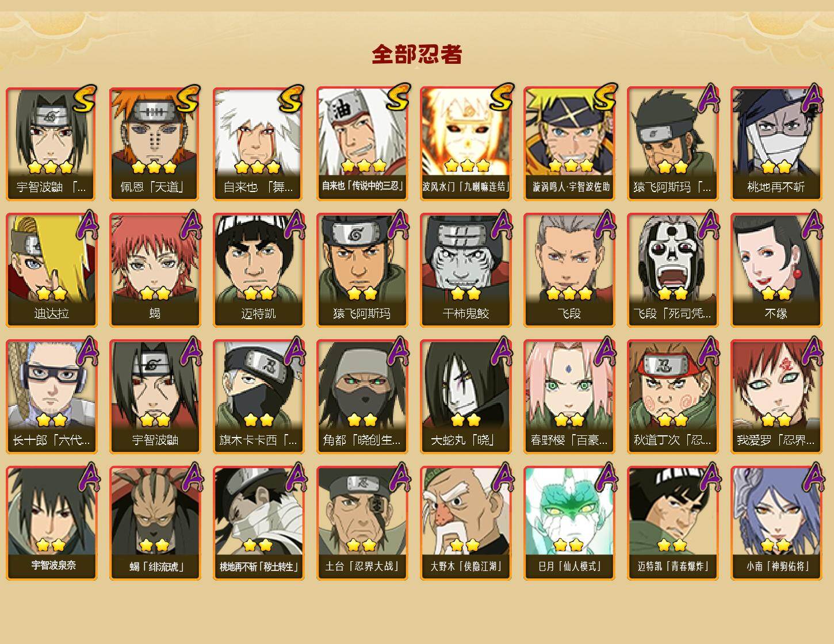
Task: Select the 桃地再不斩 A-rank card
Action: pos(776,144)
